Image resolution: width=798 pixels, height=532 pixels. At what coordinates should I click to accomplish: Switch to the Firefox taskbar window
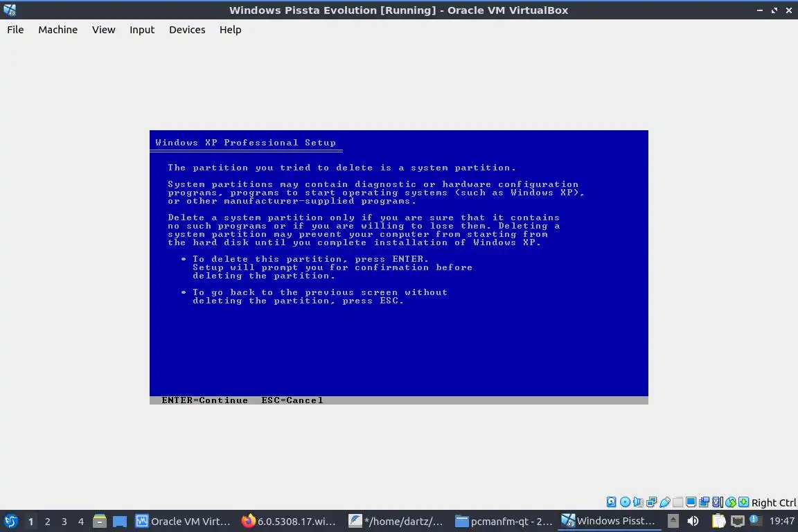tap(289, 521)
